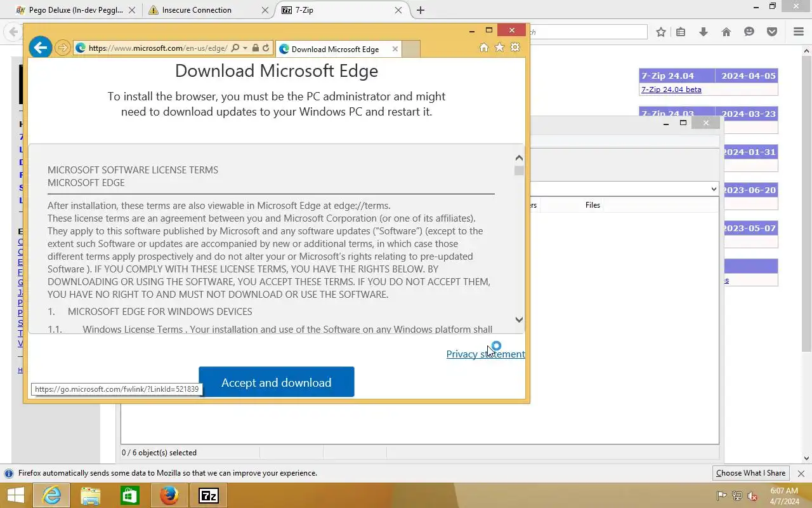This screenshot has width=812, height=508.
Task: Click the security lock icon in IE
Action: click(x=255, y=48)
